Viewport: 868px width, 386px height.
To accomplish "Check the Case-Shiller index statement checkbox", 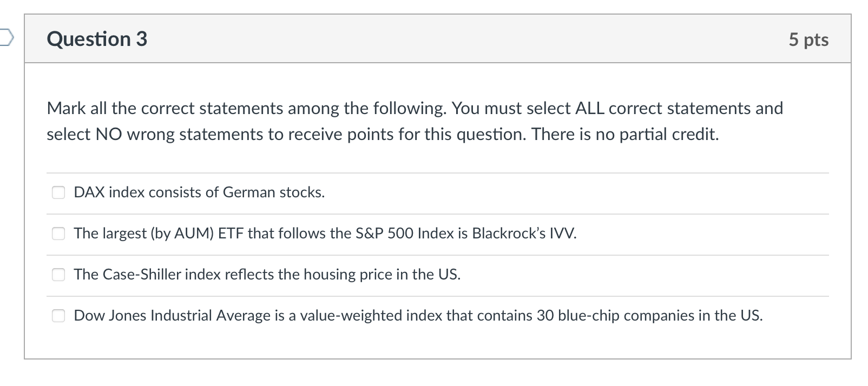I will coord(58,275).
